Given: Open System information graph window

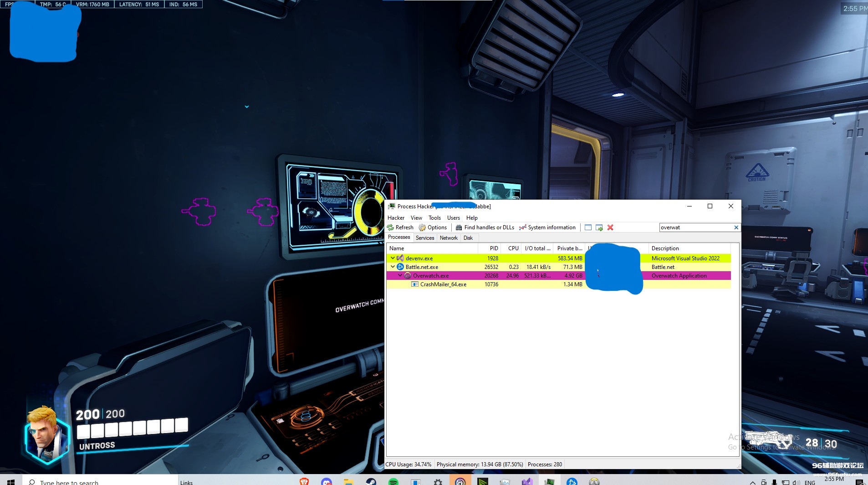Looking at the screenshot, I should point(547,227).
